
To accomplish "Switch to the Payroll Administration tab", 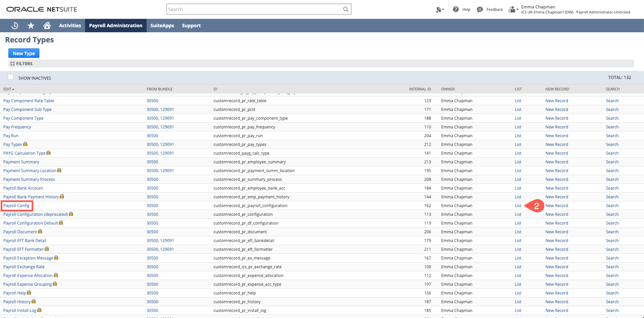I will coord(116,26).
